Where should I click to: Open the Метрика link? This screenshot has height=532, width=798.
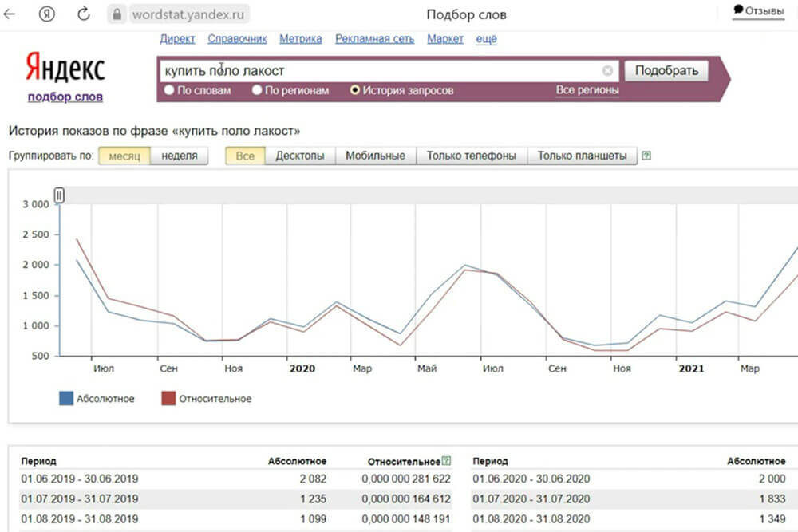point(301,38)
